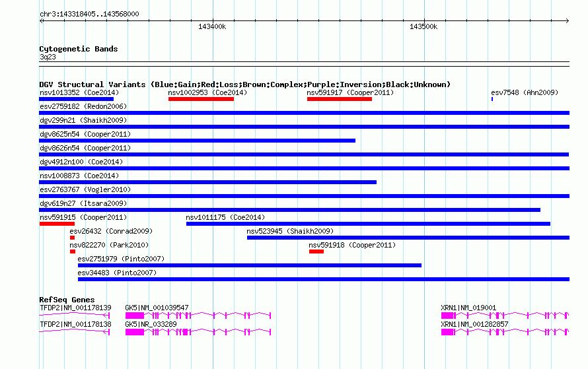
Task: Select the XRN1|NM_001282857 transcript glyph
Action: click(x=505, y=332)
